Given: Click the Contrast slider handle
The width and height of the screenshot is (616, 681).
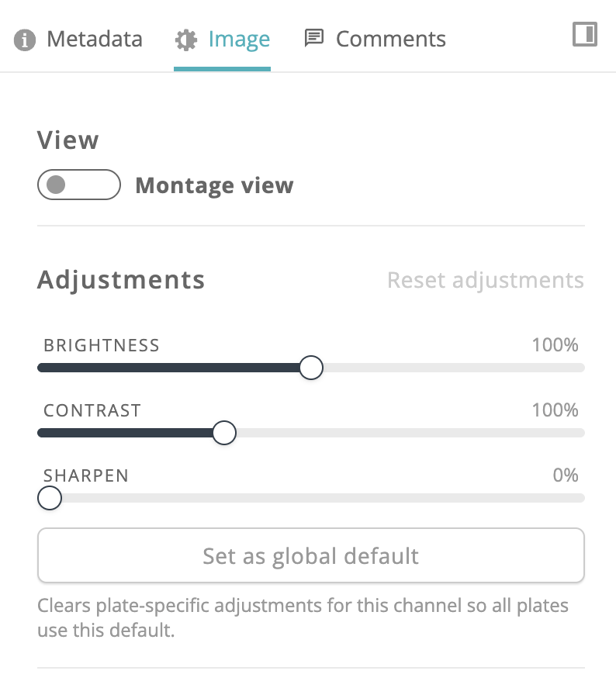Looking at the screenshot, I should pyautogui.click(x=224, y=433).
